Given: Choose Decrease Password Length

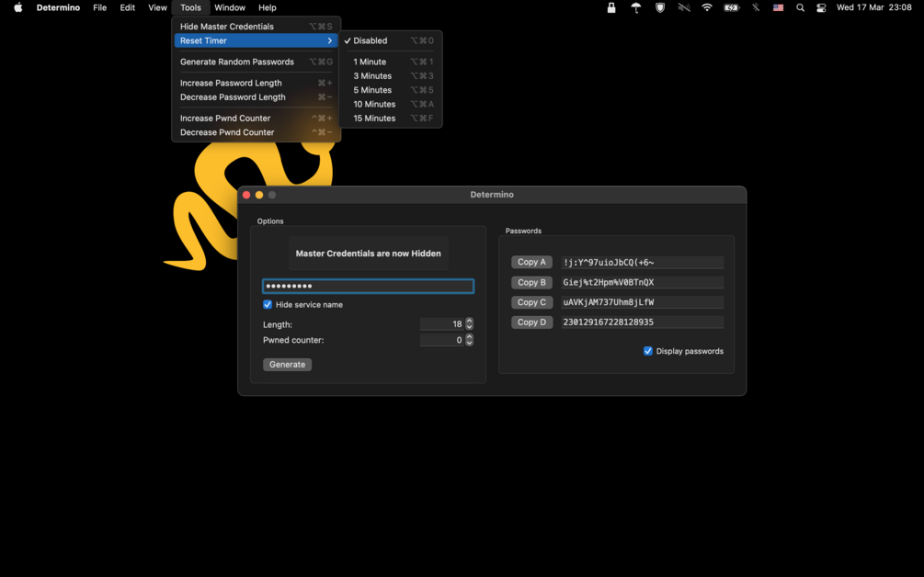Looking at the screenshot, I should click(x=256, y=97).
